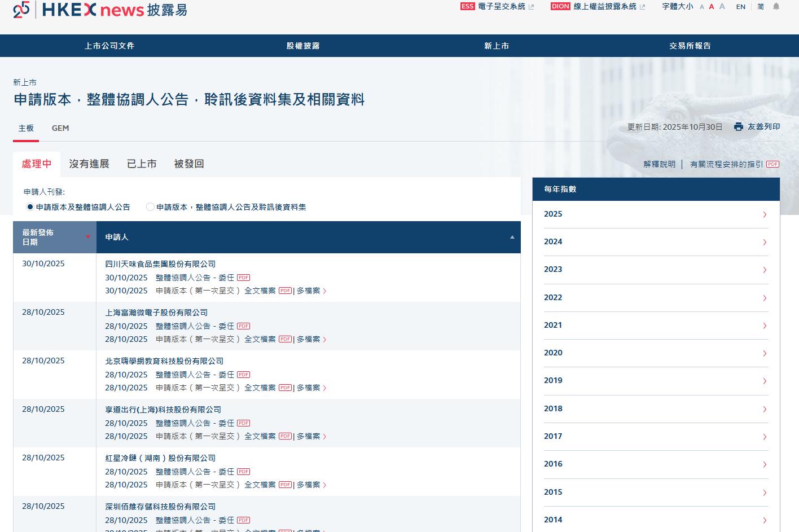Click the printer icon for friendly print
Viewport: 799px width, 532px height.
pos(738,127)
